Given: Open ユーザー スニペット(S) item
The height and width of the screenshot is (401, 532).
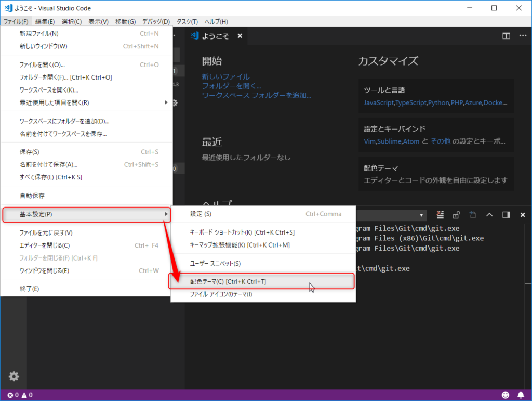Looking at the screenshot, I should pyautogui.click(x=263, y=263).
